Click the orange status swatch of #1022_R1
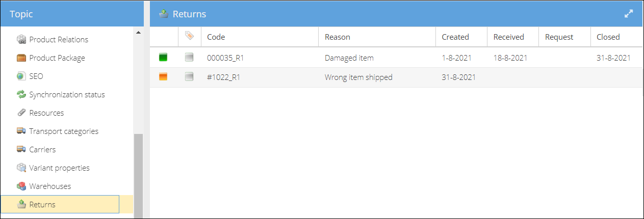This screenshot has height=219, width=644. coord(163,77)
